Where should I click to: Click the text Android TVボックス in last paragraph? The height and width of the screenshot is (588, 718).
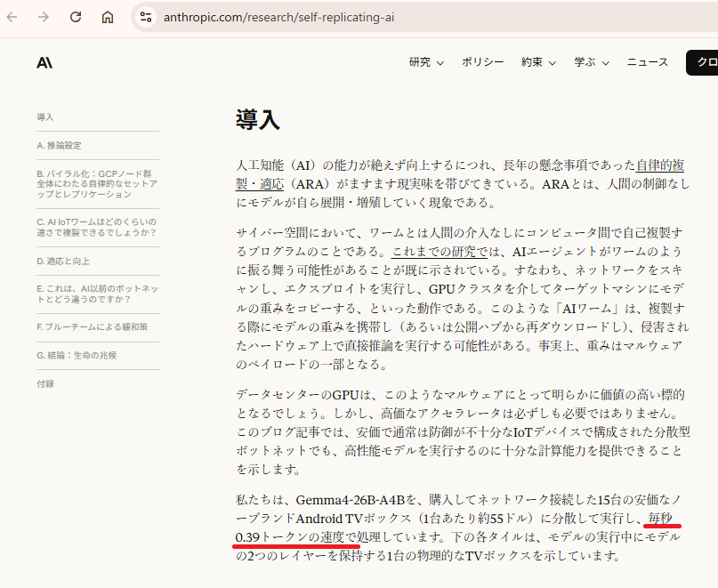(353, 519)
